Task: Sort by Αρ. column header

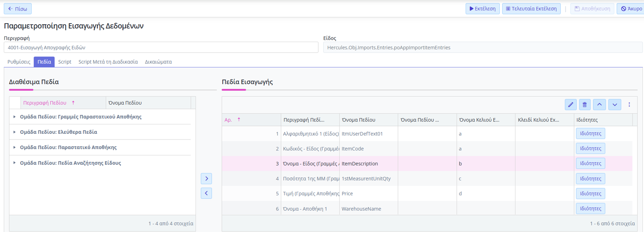Action: click(x=228, y=120)
